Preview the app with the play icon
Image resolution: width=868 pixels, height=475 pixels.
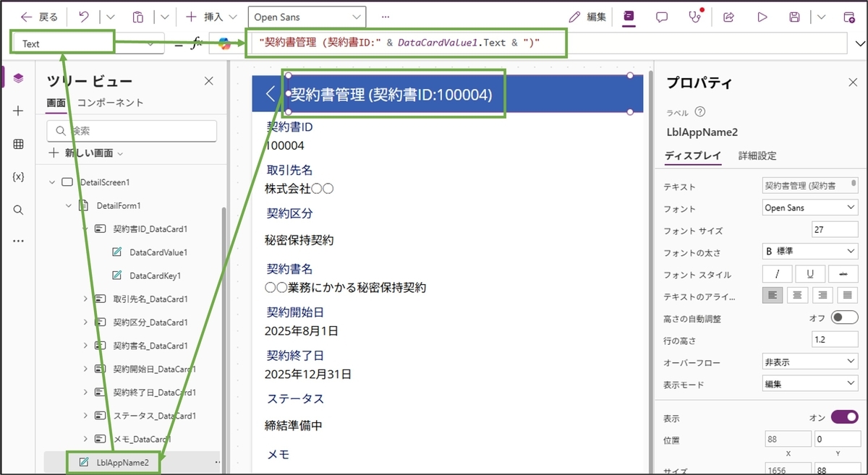click(762, 17)
